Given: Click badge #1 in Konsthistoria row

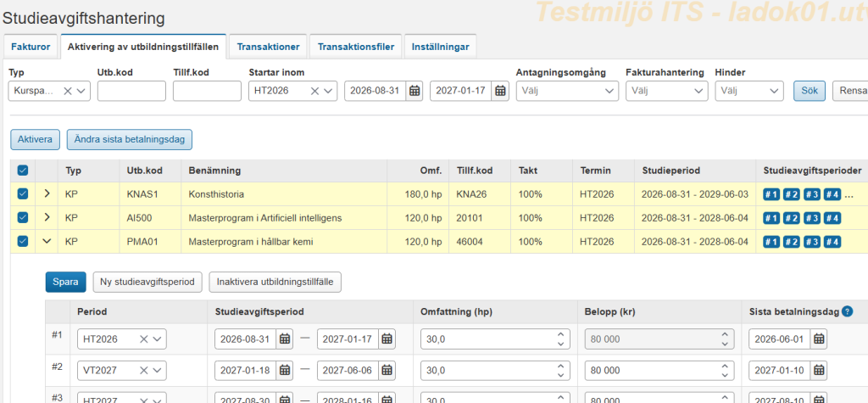Looking at the screenshot, I should [771, 194].
